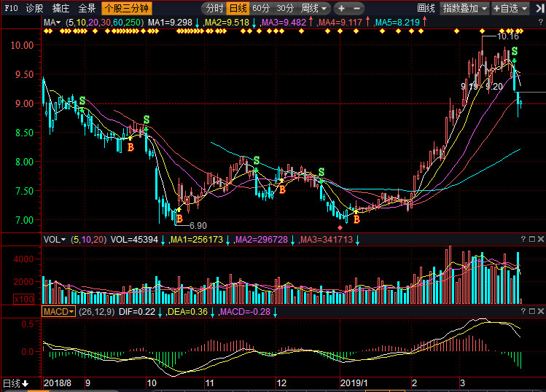Click the 画线 draw line button
Image resolution: width=546 pixels, height=392 pixels.
point(426,9)
